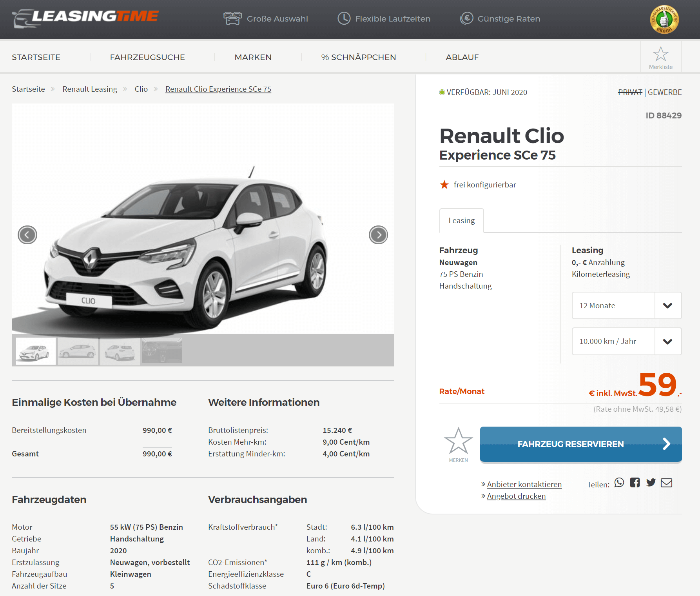Share offer via email envelope icon
This screenshot has width=700, height=596.
[x=666, y=483]
